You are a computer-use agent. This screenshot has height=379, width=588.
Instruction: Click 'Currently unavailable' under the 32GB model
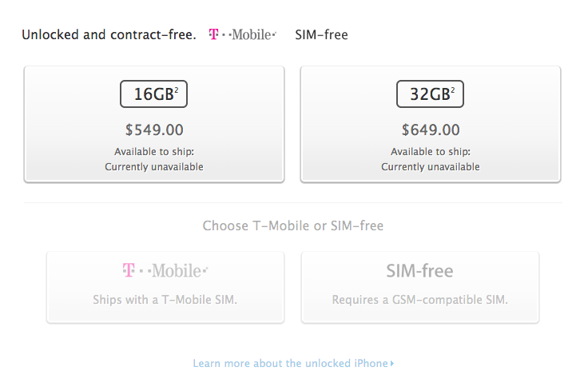pyautogui.click(x=431, y=167)
